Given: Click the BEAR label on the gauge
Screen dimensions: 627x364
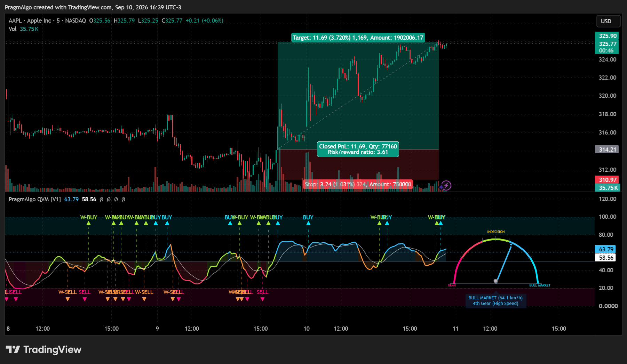Looking at the screenshot, I should click(452, 285).
